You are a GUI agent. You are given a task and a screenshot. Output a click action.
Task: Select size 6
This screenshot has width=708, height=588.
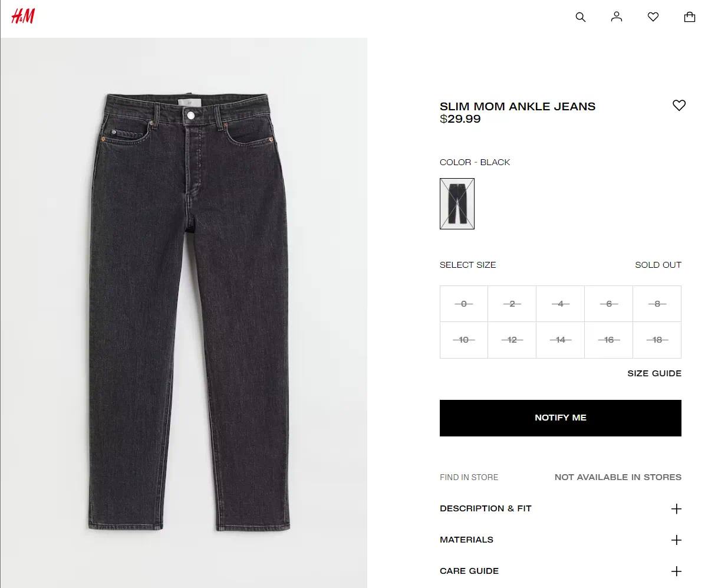[x=609, y=304]
